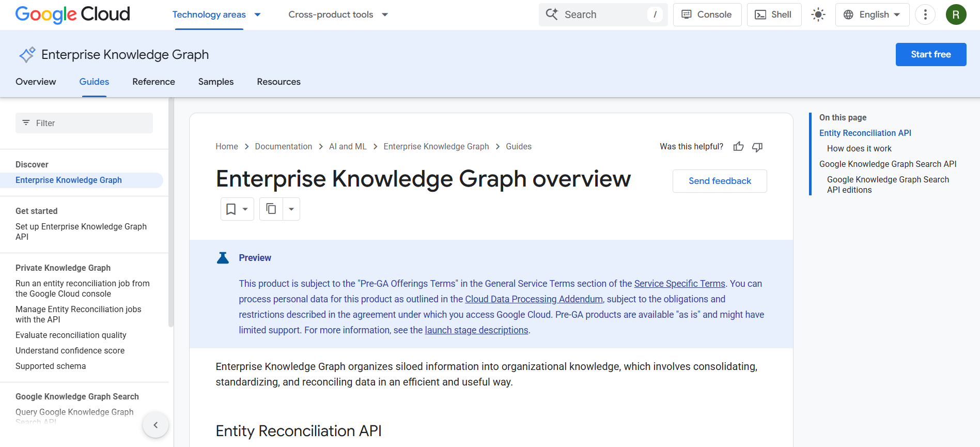Screen dimensions: 980x447
Task: Expand the copy page dropdown arrow
Action: pos(291,209)
